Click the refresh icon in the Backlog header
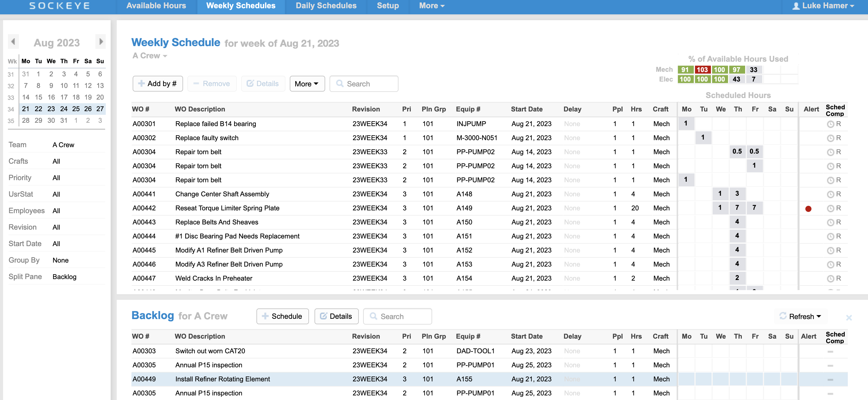 pyautogui.click(x=782, y=316)
